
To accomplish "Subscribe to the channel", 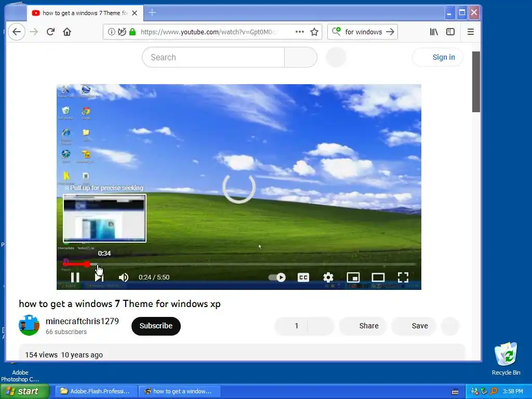I will (x=156, y=326).
